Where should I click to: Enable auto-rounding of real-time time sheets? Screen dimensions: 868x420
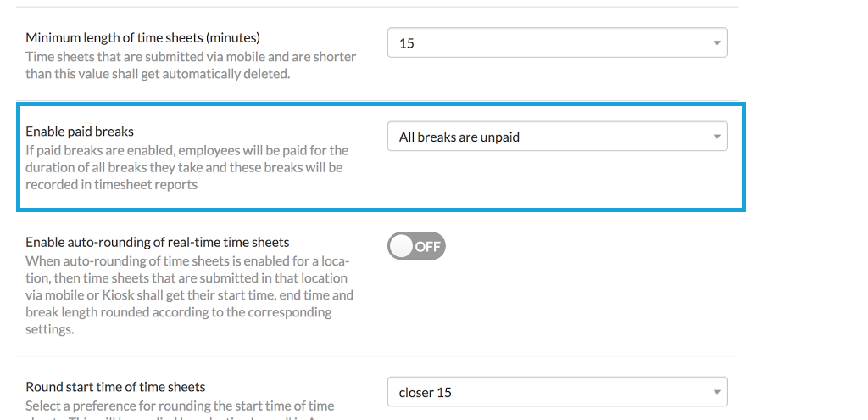416,246
